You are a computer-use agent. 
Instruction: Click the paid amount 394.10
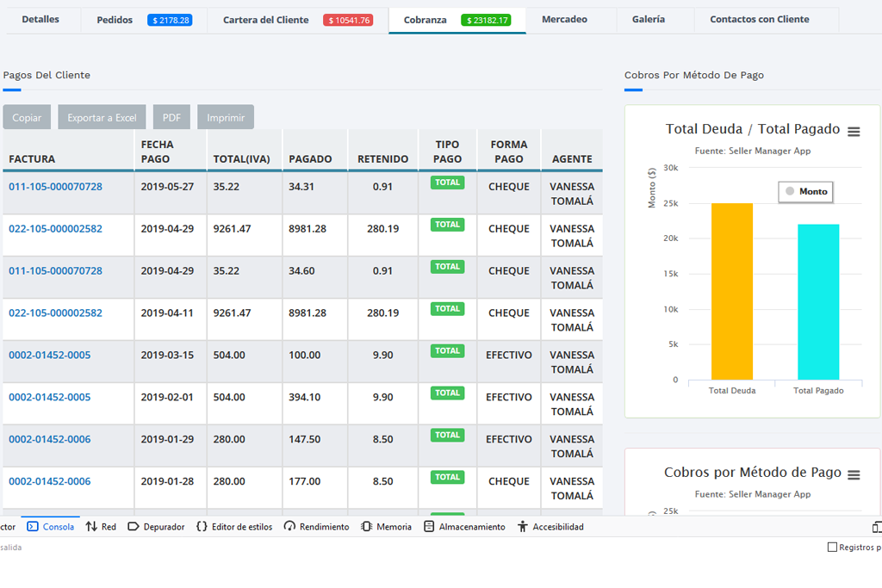304,398
